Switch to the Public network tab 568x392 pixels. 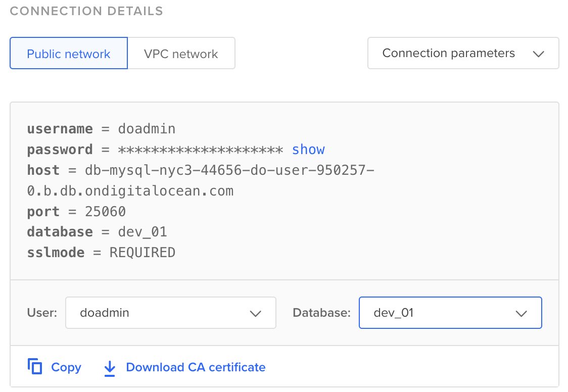(x=69, y=53)
